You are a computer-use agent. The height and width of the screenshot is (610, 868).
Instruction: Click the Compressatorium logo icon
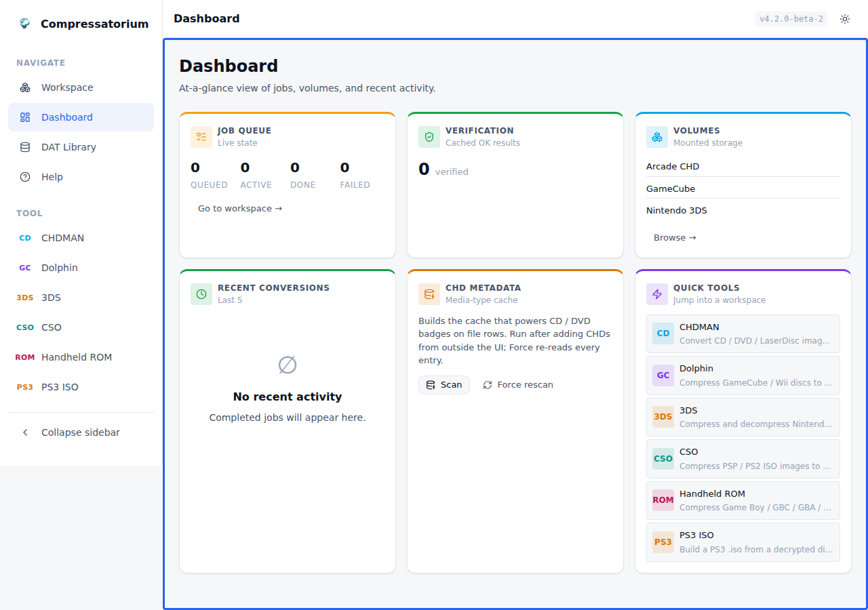[25, 24]
